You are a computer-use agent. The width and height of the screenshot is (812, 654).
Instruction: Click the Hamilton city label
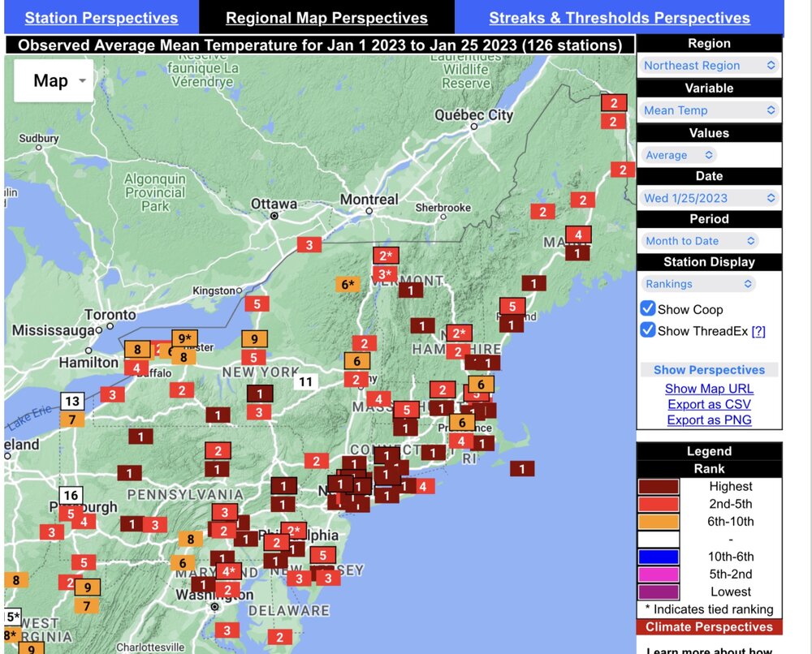89,362
